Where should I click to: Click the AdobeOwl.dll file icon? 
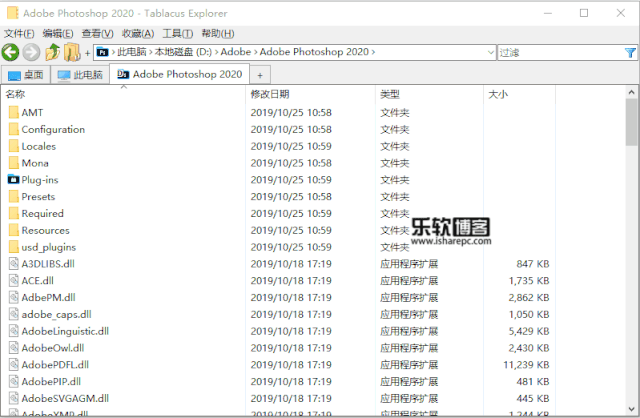[14, 348]
